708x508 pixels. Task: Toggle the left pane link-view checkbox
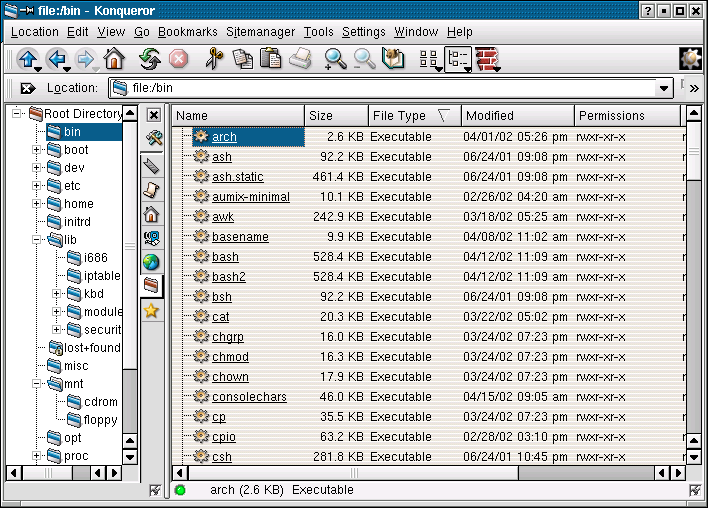tap(154, 490)
